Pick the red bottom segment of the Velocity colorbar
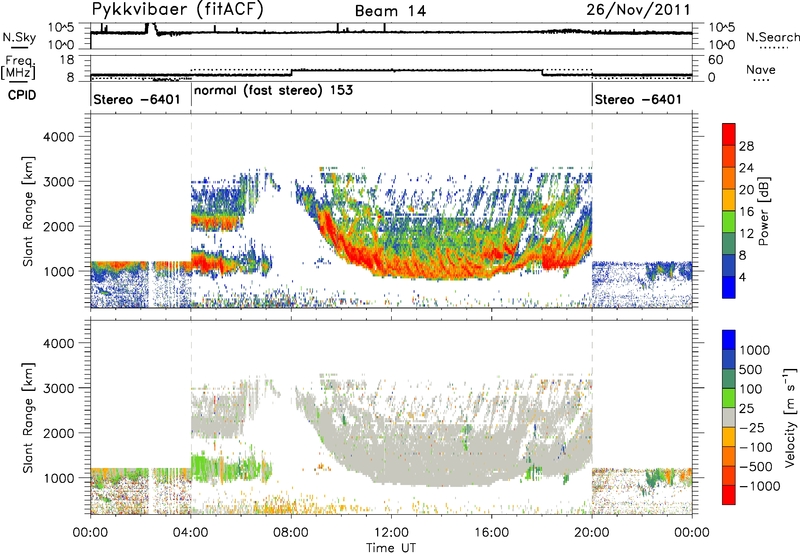 coord(729,495)
